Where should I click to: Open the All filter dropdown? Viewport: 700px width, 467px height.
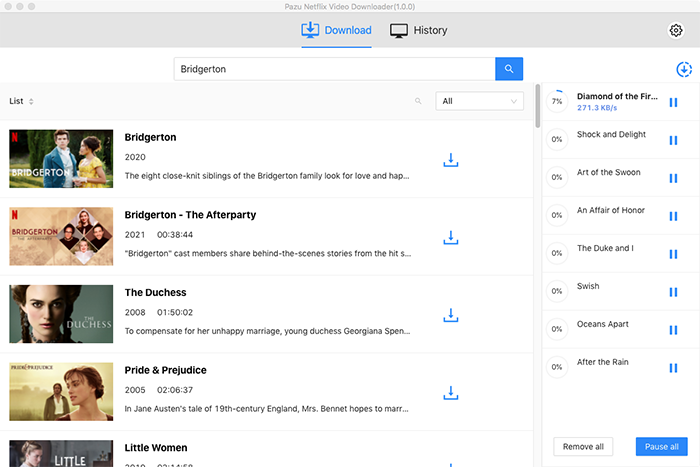[x=479, y=101]
